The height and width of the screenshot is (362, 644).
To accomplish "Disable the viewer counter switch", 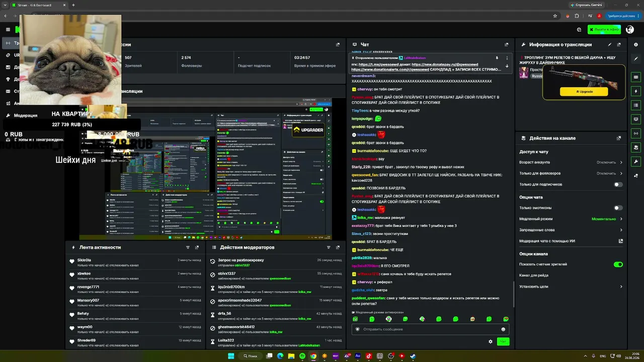I will pos(618,264).
